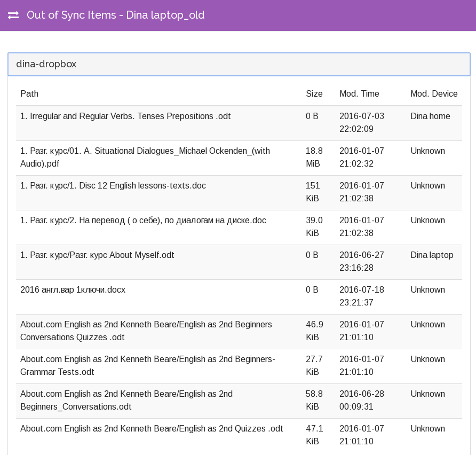Click the Dina laptop device cell

click(432, 255)
